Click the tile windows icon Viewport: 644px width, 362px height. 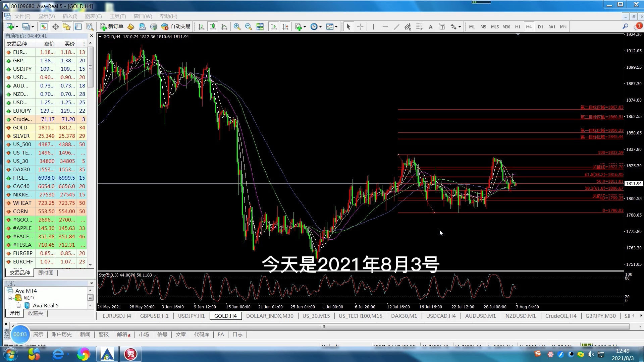click(x=260, y=27)
